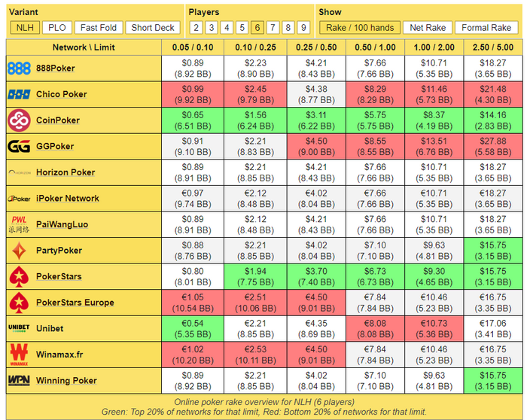Viewport: 527px width, 420px height.
Task: Open the PartyPoker network link
Action: point(59,251)
